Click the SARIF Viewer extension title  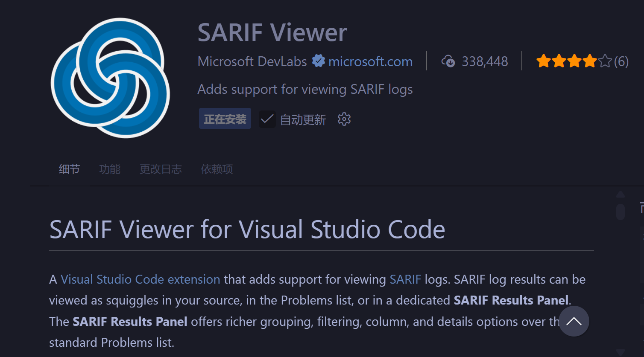point(272,32)
